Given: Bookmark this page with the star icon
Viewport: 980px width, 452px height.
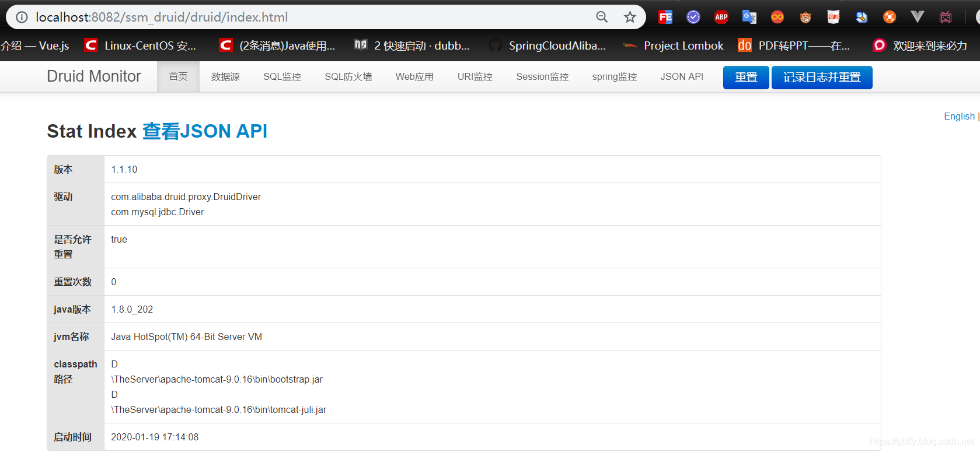Looking at the screenshot, I should click(630, 17).
